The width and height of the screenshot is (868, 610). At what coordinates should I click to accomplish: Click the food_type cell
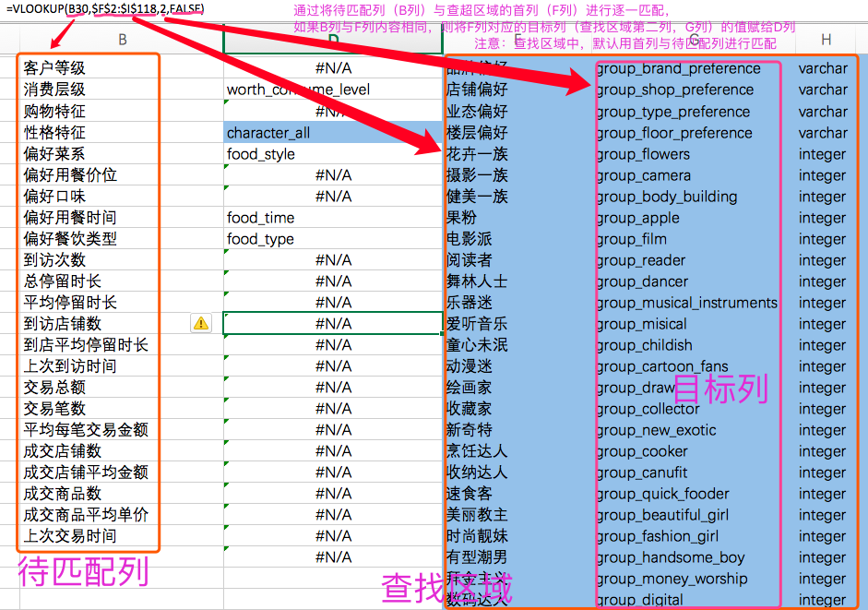coord(333,238)
